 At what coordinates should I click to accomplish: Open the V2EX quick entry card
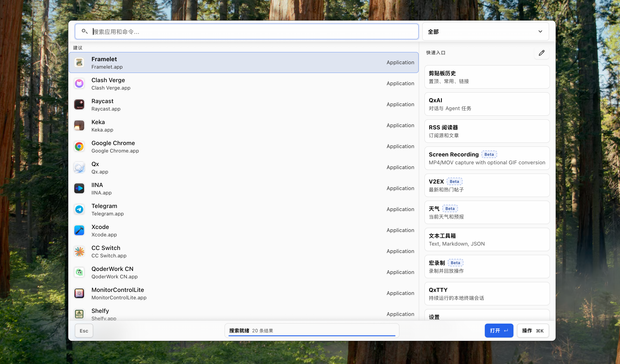coord(487,185)
